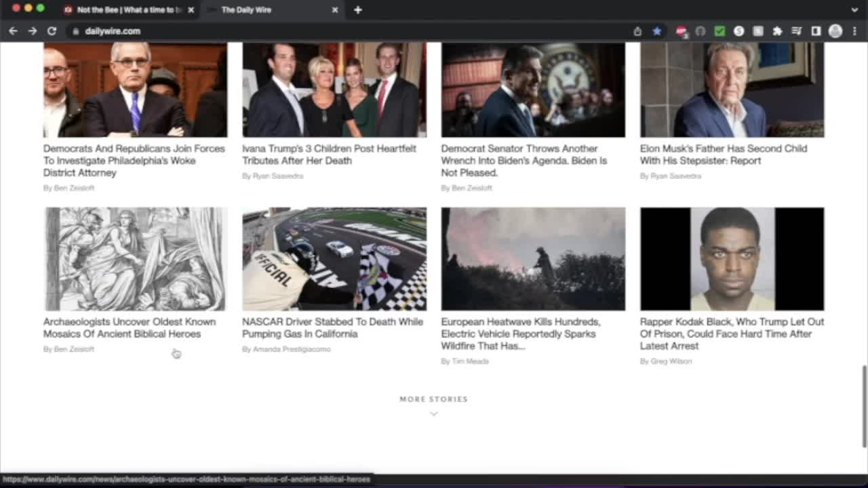Viewport: 868px width, 488px height.
Task: Read Rapper Kodak Black arrest story
Action: pyautogui.click(x=732, y=334)
